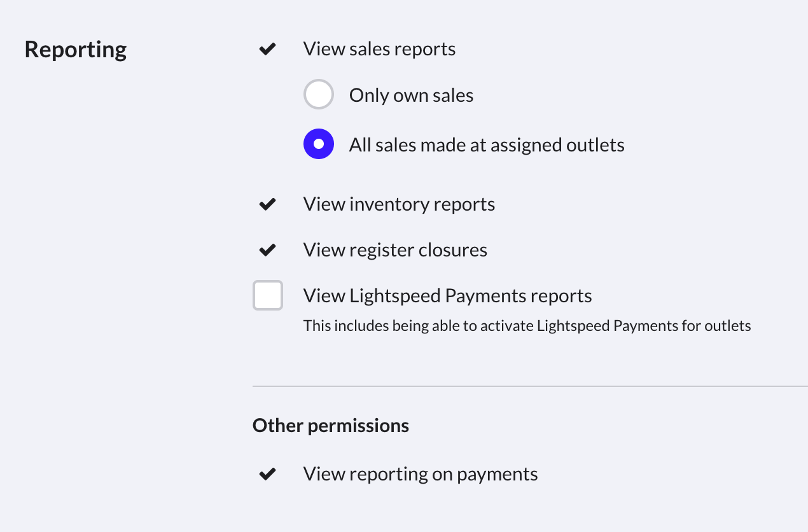Click the checkmark beside View inventory reports
Screen dimensions: 808x532
click(x=268, y=204)
